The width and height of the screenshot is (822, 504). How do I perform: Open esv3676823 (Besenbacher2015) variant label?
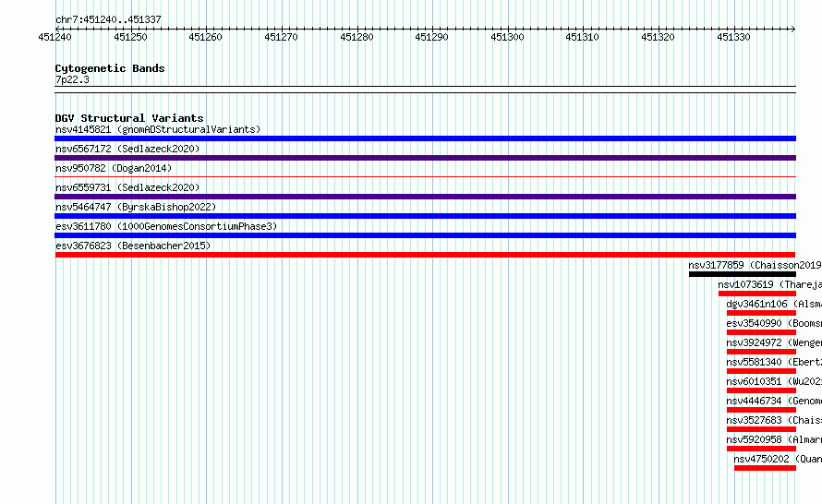tap(133, 246)
